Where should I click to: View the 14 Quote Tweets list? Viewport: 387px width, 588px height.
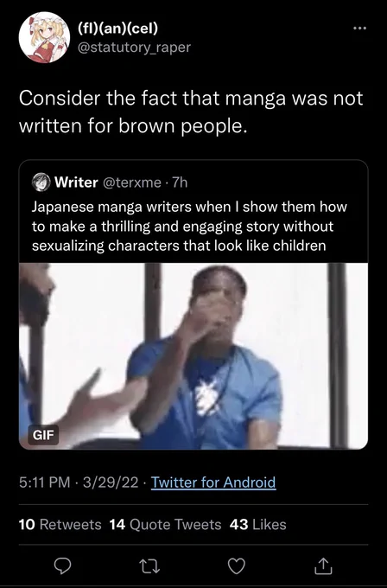165,525
